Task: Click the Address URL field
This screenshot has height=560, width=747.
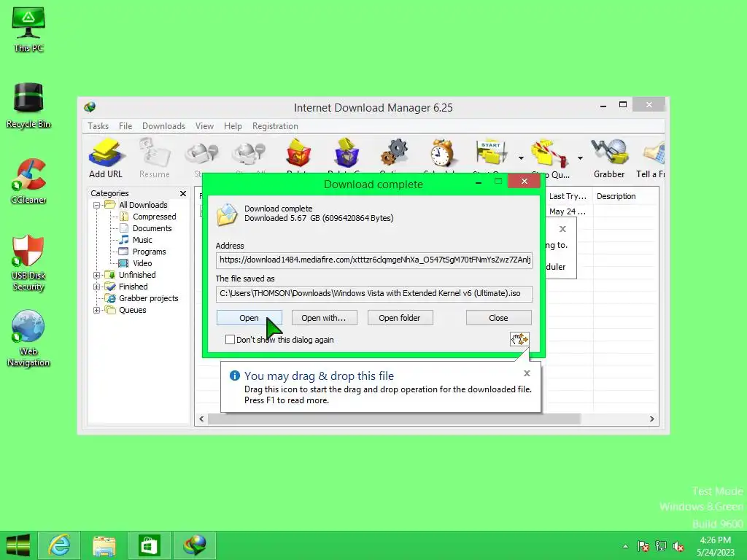Action: pos(374,260)
